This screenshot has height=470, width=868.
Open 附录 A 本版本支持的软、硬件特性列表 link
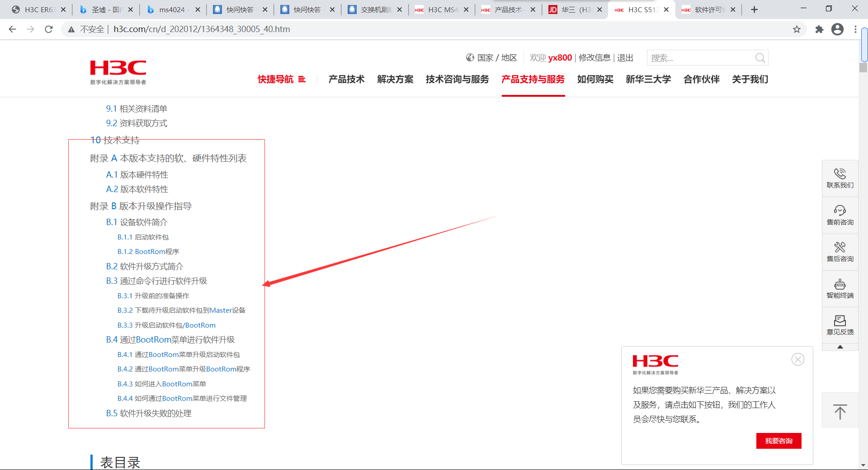[168, 158]
